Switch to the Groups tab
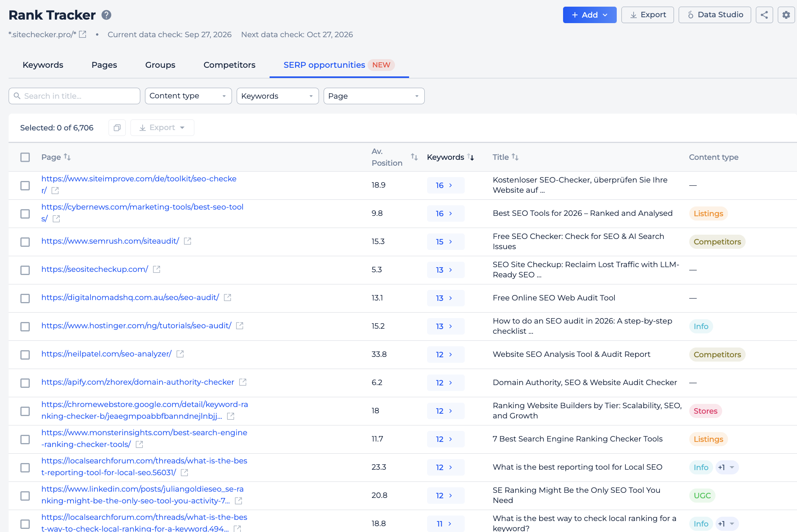Viewport: 797px width, 532px height. [160, 65]
